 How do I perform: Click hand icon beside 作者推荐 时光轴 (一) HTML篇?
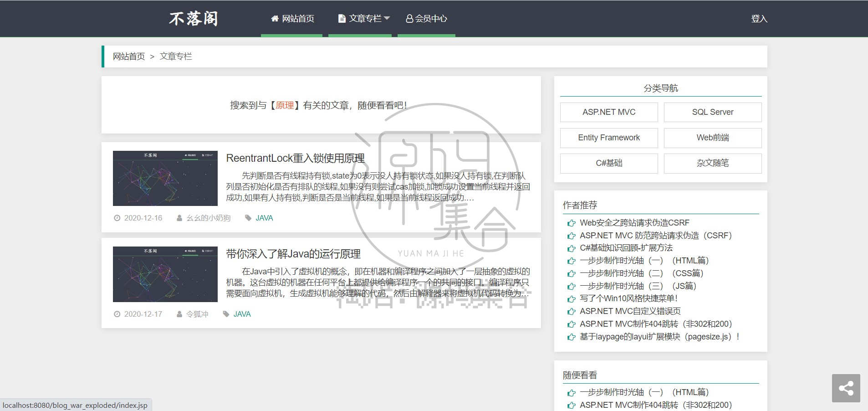click(x=571, y=261)
